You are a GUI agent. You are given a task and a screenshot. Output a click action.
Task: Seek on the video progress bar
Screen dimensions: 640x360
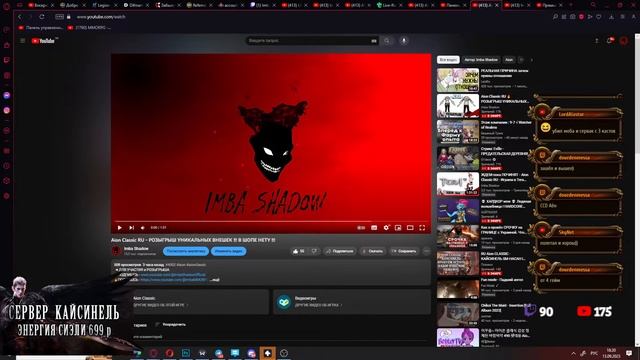(x=271, y=222)
